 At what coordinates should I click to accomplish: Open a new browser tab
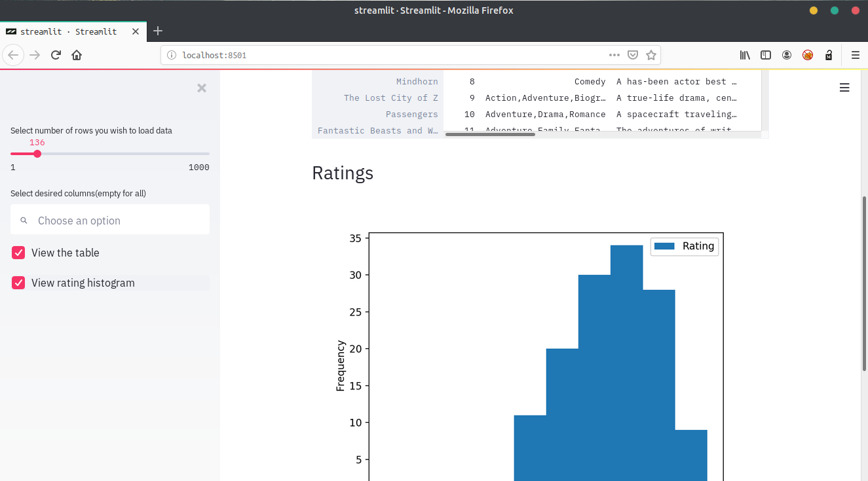(x=157, y=31)
